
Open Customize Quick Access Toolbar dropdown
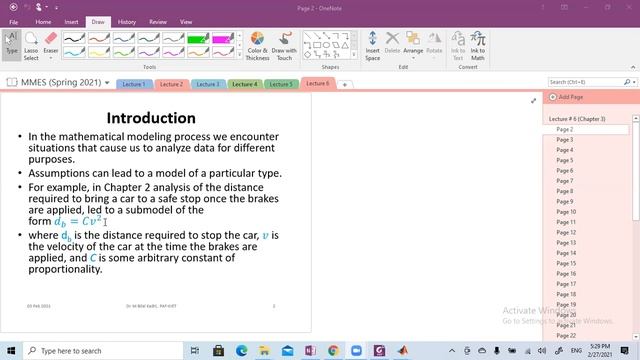(56, 7)
